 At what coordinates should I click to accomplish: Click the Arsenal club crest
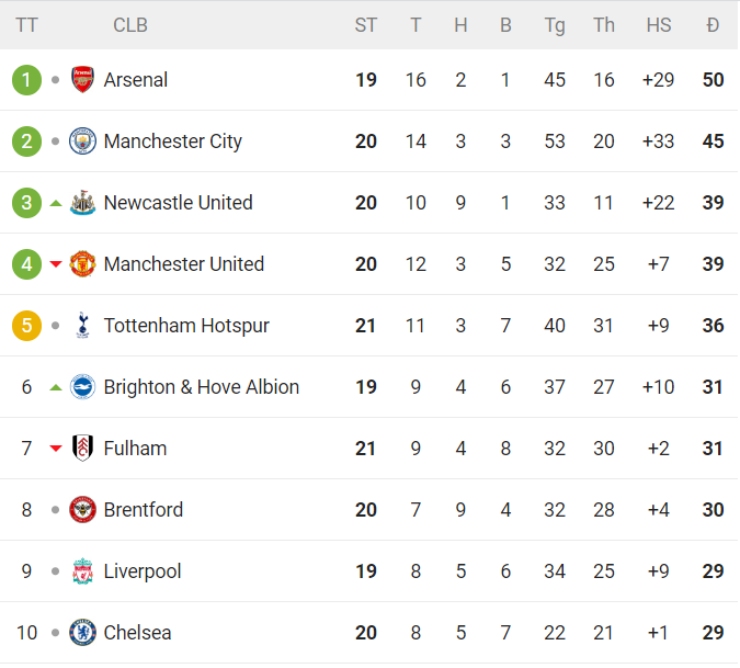(83, 80)
